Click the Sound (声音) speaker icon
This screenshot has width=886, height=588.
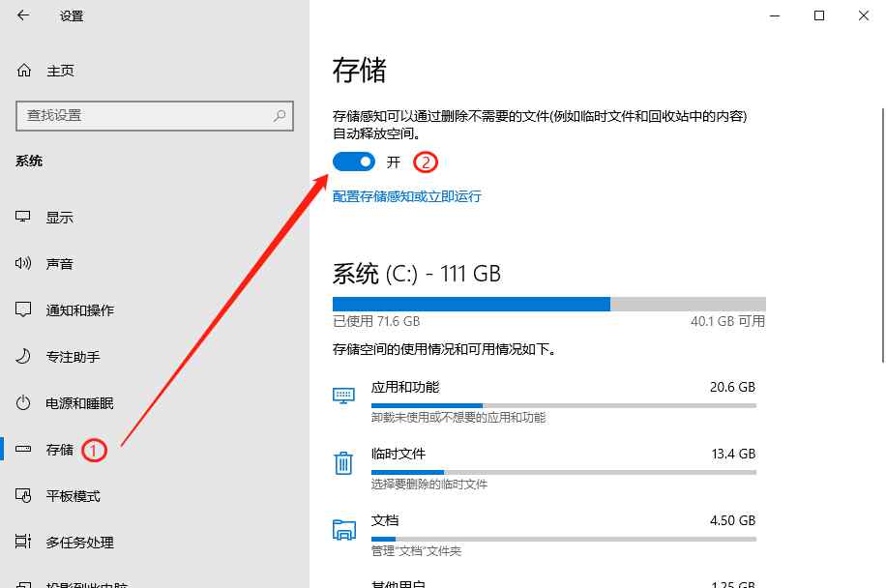tap(24, 264)
